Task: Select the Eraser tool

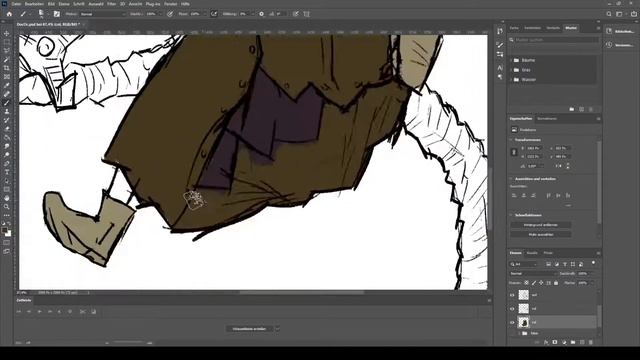Action: [x=7, y=129]
